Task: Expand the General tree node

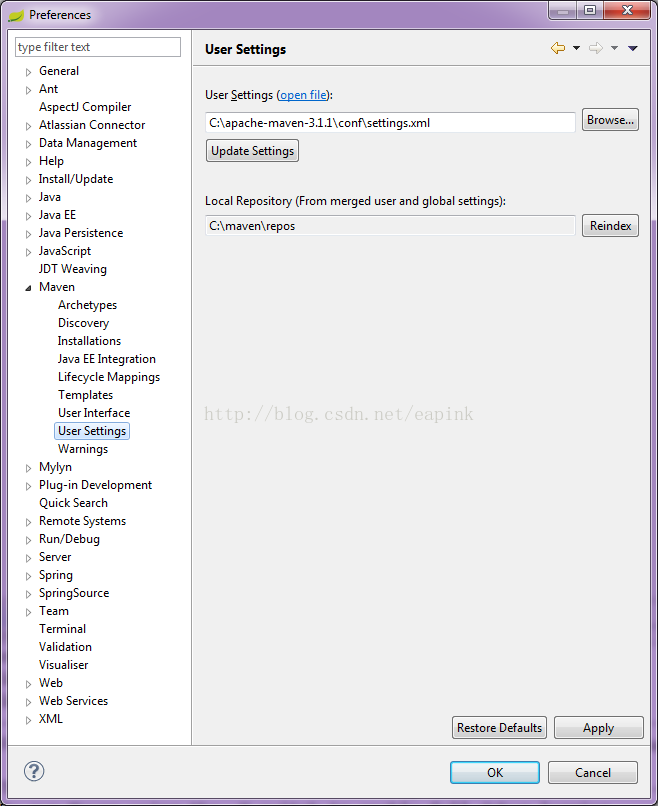Action: pos(28,72)
